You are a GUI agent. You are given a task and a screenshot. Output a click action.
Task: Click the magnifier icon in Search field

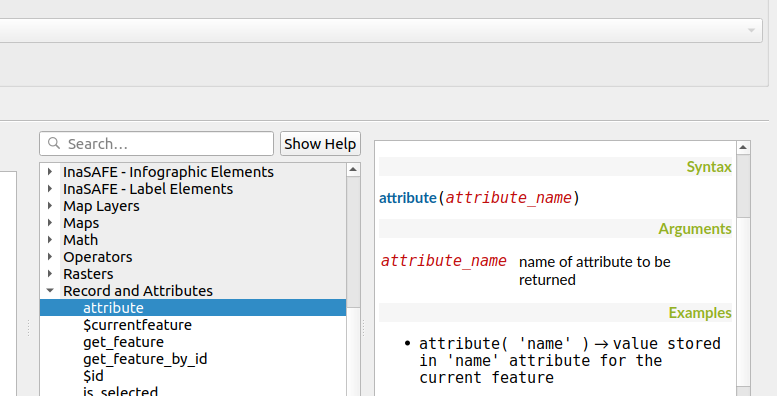click(54, 143)
